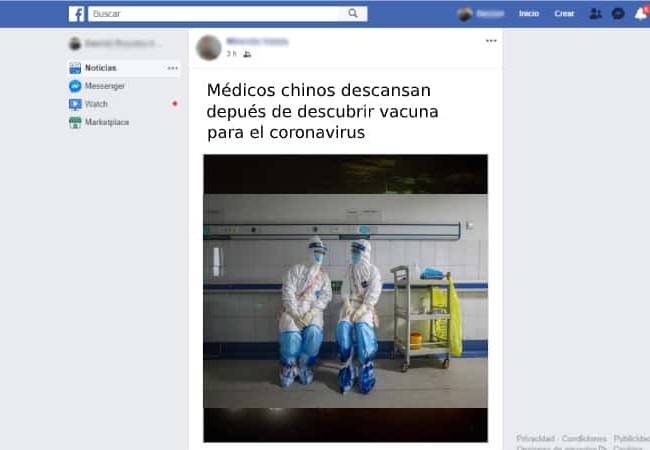The width and height of the screenshot is (650, 450).
Task: Open the photo of doctors in protective suits
Action: [x=345, y=298]
